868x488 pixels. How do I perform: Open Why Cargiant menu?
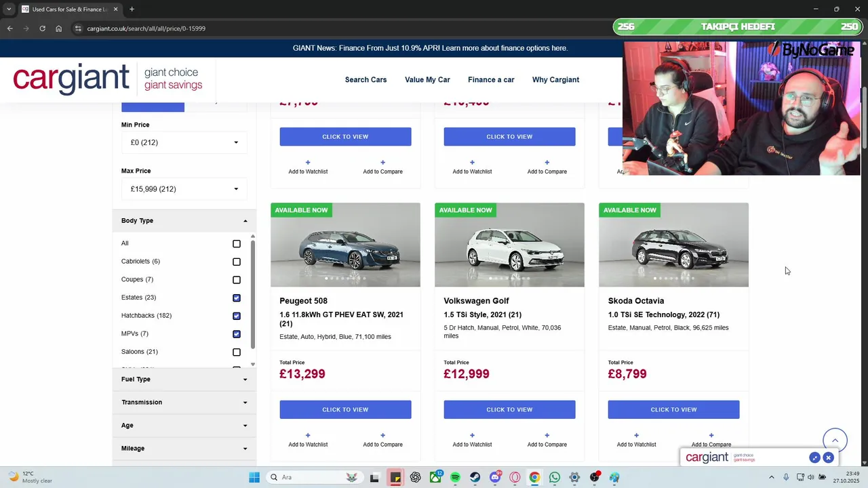(555, 80)
